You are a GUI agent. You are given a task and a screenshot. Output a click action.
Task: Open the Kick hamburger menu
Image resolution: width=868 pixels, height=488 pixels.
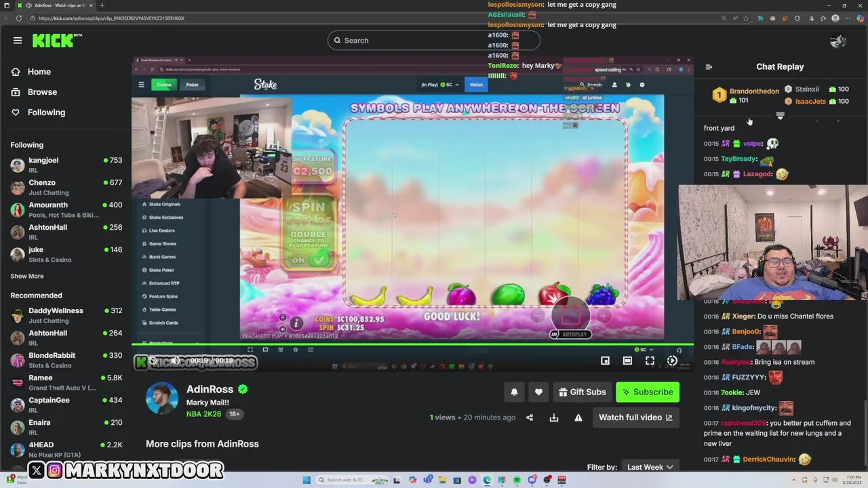[x=18, y=41]
